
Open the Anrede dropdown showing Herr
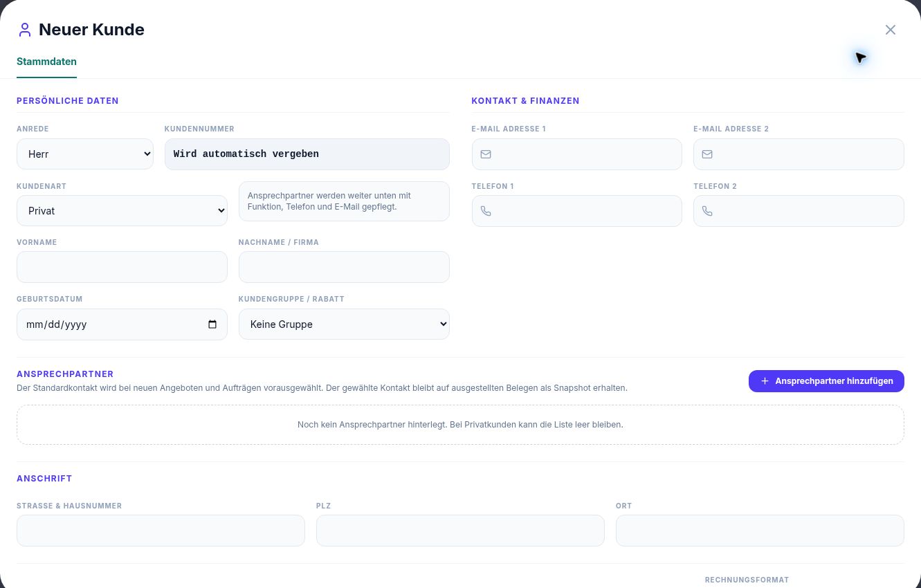[85, 154]
